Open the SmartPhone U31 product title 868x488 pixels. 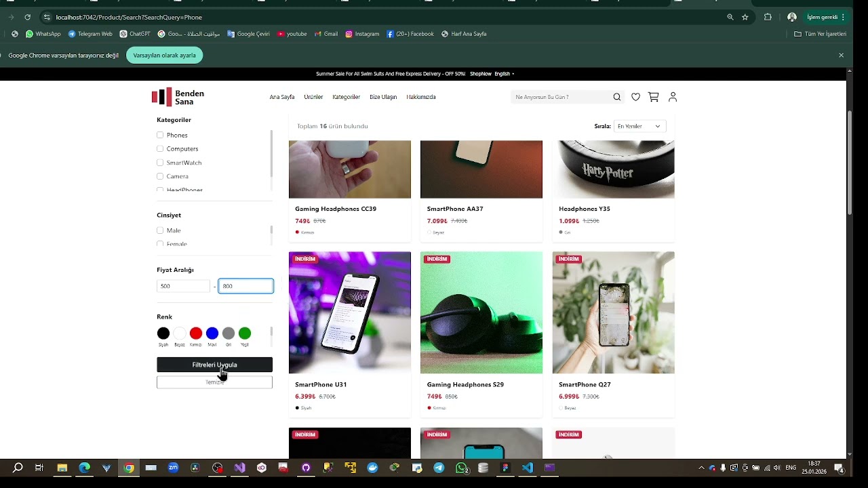point(321,384)
